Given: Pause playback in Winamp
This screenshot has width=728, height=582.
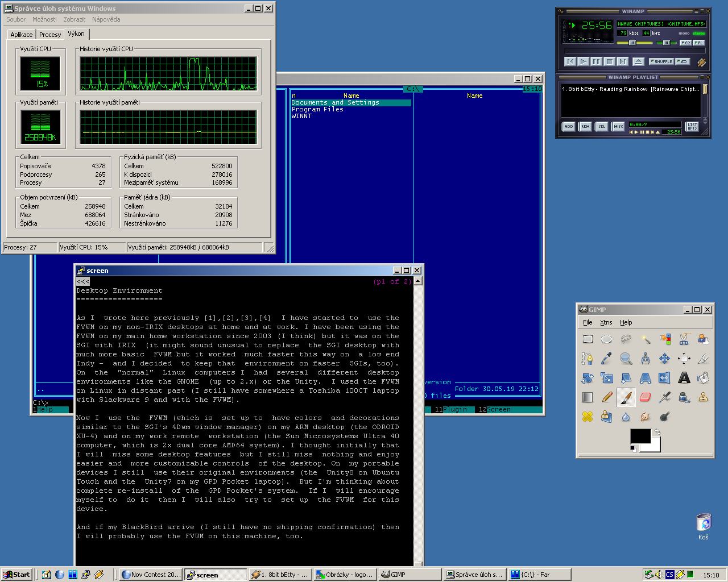Looking at the screenshot, I should point(596,61).
